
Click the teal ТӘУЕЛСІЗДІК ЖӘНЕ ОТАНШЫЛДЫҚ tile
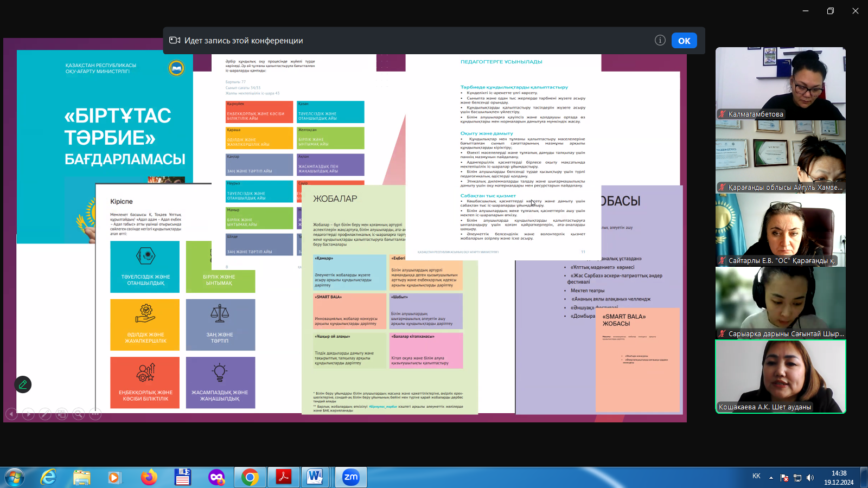pos(145,267)
